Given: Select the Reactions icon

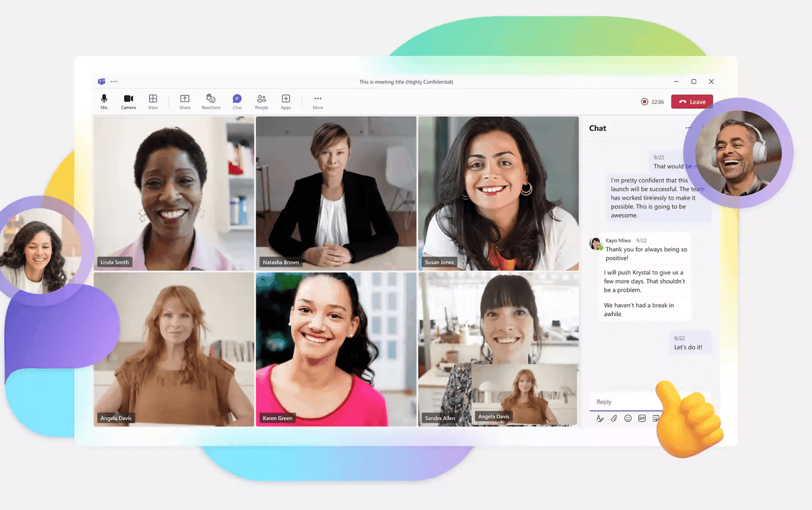Looking at the screenshot, I should [x=211, y=100].
